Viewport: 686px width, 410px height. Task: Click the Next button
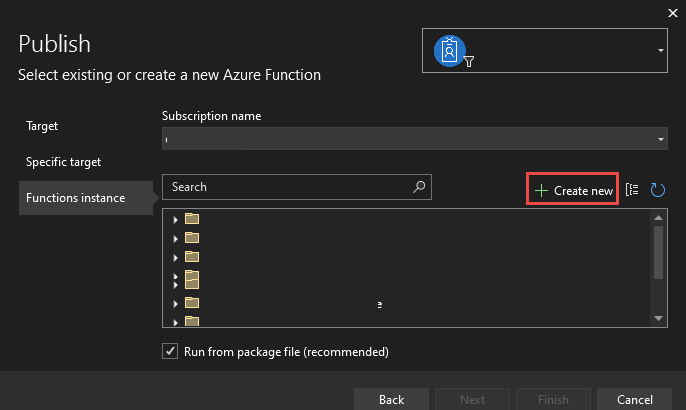pyautogui.click(x=472, y=399)
